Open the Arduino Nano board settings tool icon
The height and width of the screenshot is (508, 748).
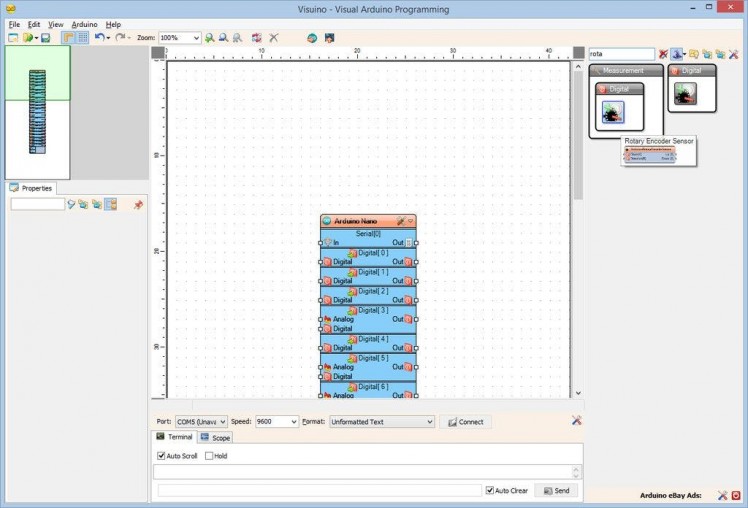400,221
